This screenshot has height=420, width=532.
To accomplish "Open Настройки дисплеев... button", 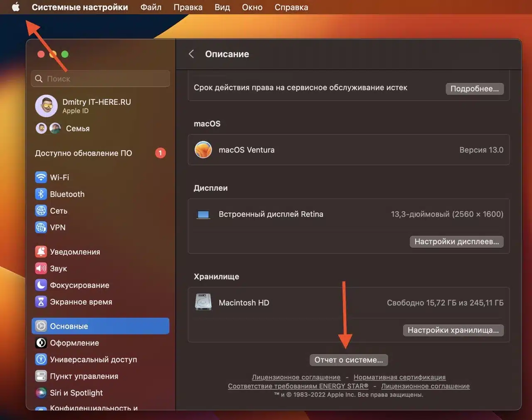I will pos(456,242).
